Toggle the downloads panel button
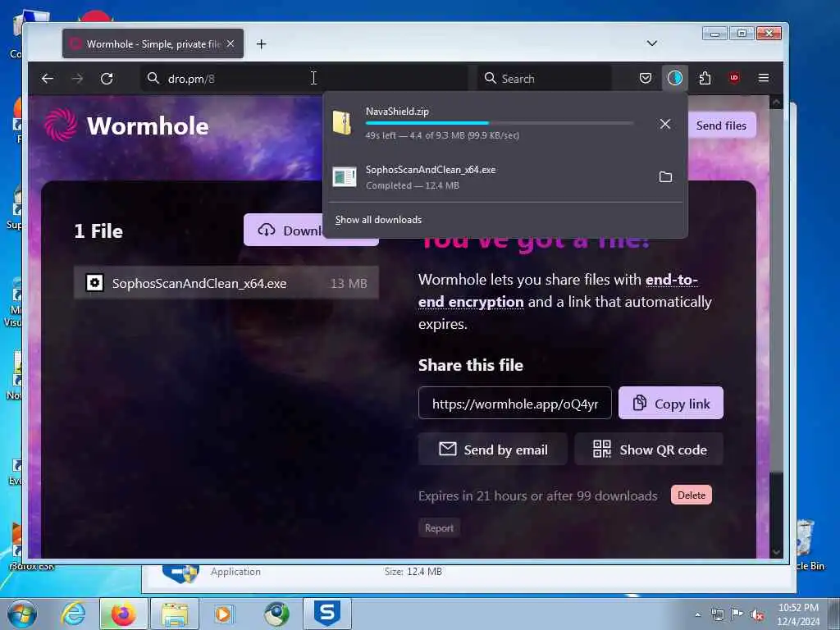 (x=674, y=78)
